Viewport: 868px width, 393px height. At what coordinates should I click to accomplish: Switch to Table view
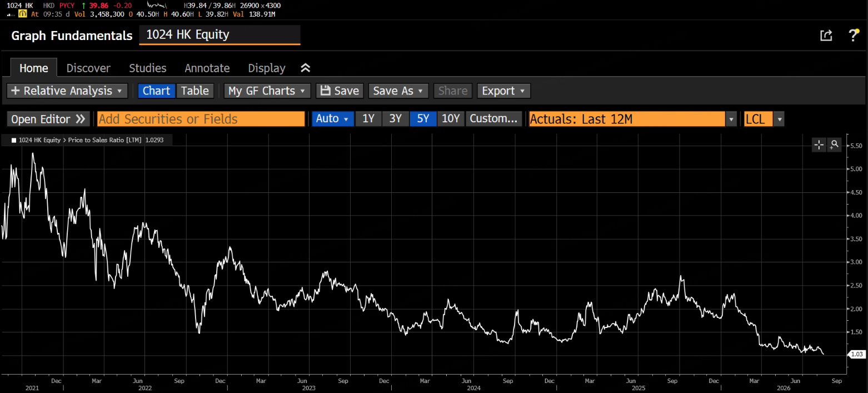pyautogui.click(x=195, y=91)
